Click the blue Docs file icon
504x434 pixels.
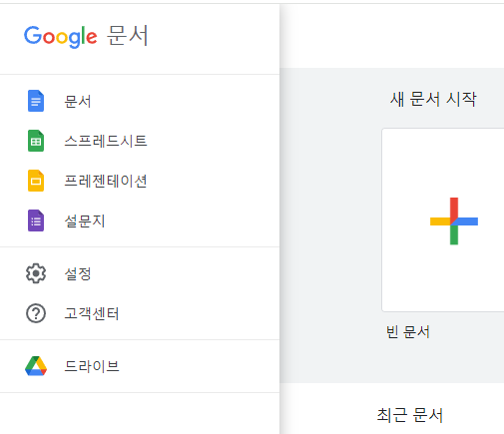click(x=36, y=101)
